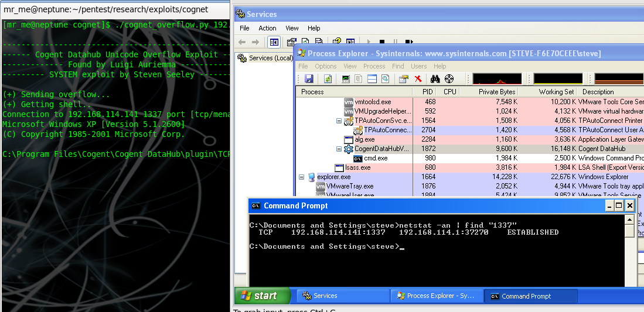
Task: Click Command Prompt scrollbar up arrow
Action: click(629, 220)
